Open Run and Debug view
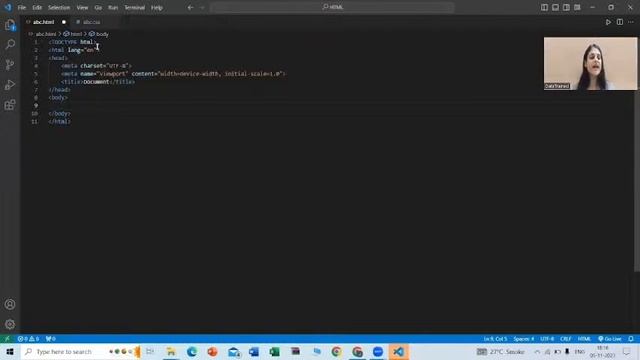Screen dimensions: 640x360 click(x=10, y=85)
